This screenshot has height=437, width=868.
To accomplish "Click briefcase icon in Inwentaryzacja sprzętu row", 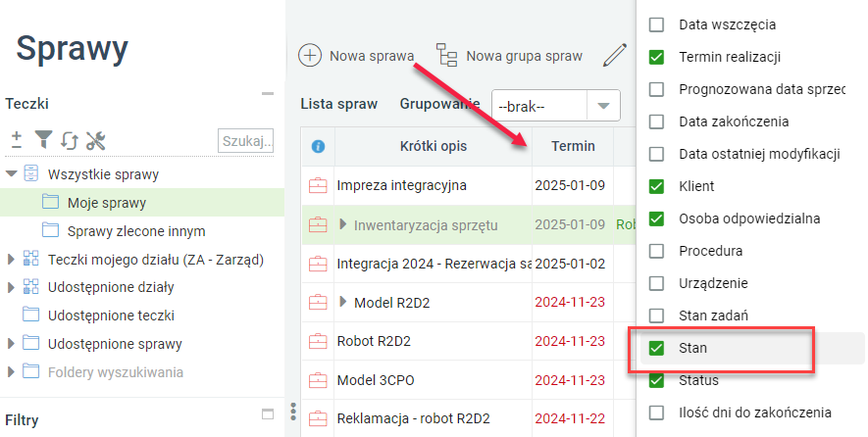I will pos(318,224).
